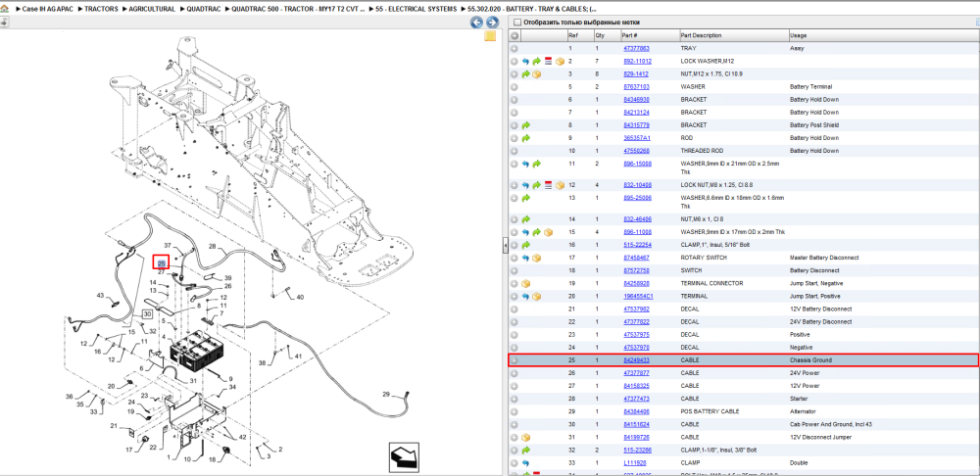Viewport: 980px width, 476px height.
Task: Open package icon on LOCK WASHER,M12 row
Action: point(560,62)
